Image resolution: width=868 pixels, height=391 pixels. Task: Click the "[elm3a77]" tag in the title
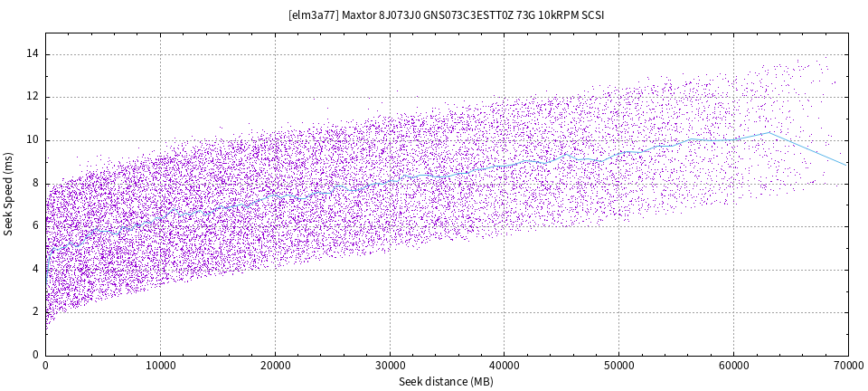[313, 15]
